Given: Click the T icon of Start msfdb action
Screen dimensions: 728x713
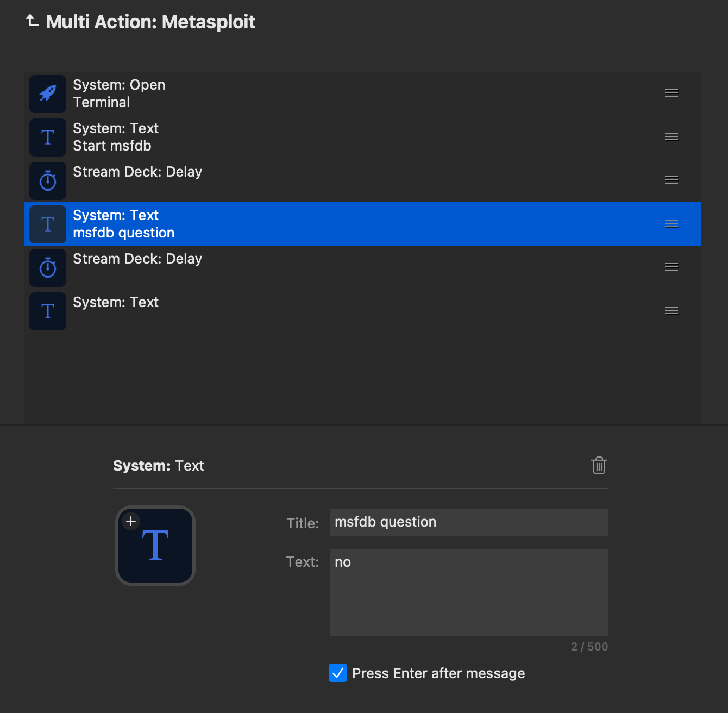Looking at the screenshot, I should [x=48, y=137].
